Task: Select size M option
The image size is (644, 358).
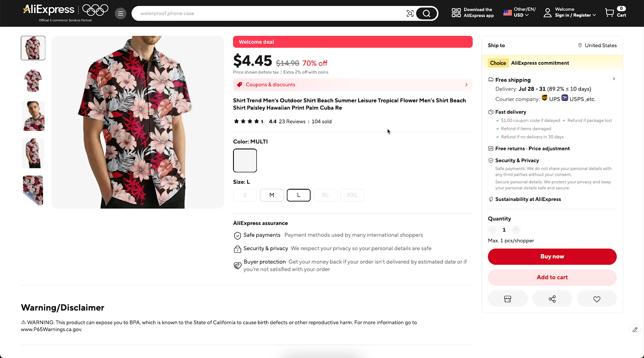Action: coord(272,195)
